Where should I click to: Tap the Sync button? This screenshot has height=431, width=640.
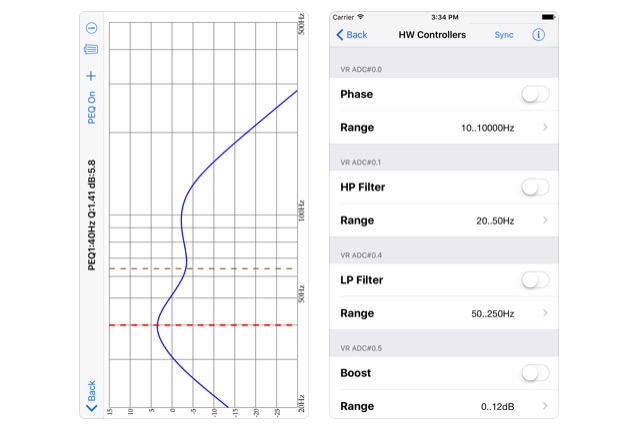(504, 35)
